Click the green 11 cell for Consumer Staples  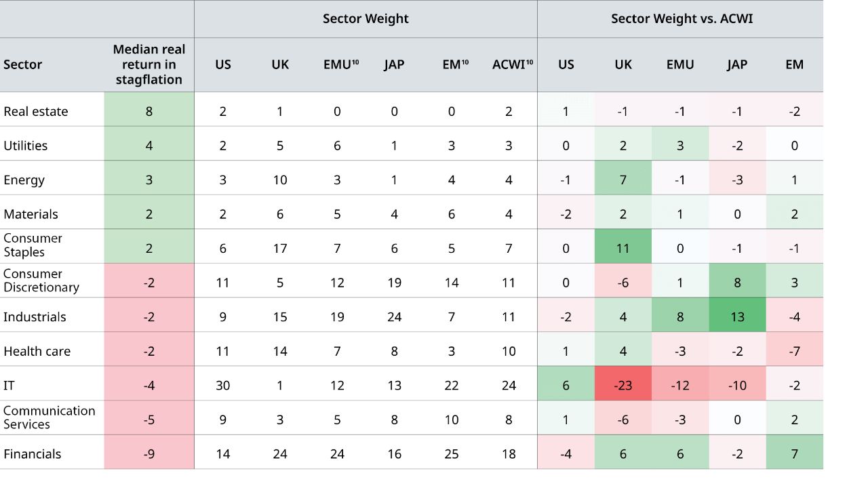(x=623, y=248)
